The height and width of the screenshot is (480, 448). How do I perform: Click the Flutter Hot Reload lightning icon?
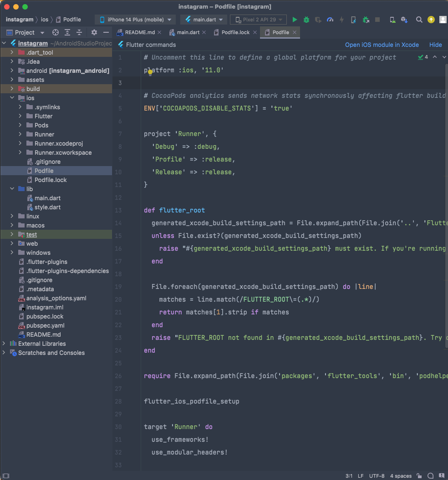[x=341, y=20]
